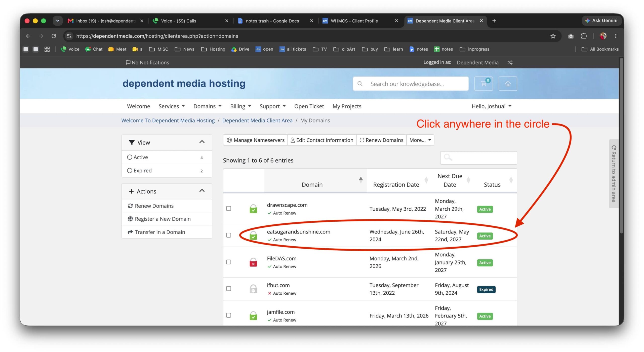Open the More... dropdown button

coord(420,140)
